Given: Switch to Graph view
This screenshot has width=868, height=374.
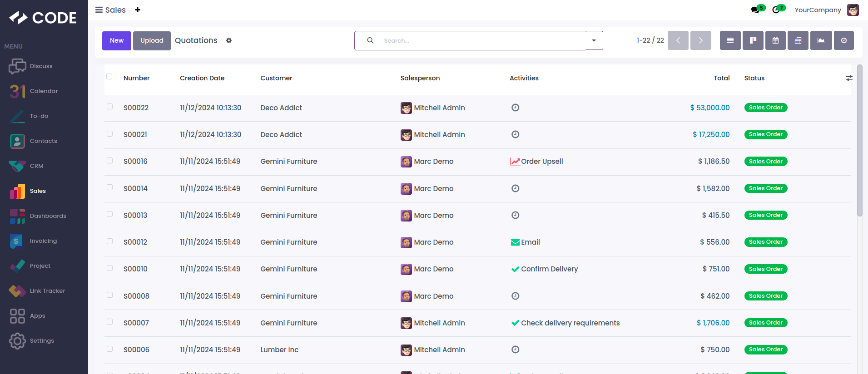Looking at the screenshot, I should pos(821,40).
